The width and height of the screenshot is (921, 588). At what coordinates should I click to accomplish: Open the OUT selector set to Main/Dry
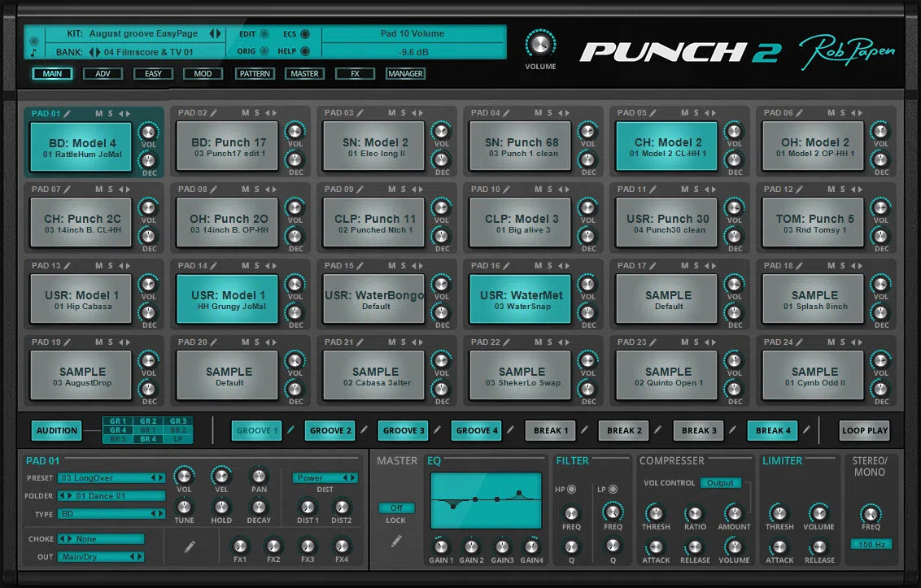[100, 556]
